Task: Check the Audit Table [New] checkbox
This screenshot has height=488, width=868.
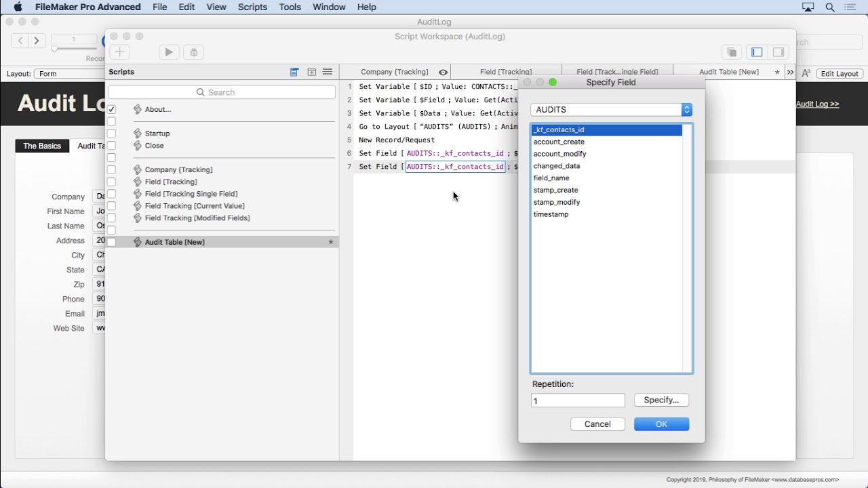Action: [112, 242]
